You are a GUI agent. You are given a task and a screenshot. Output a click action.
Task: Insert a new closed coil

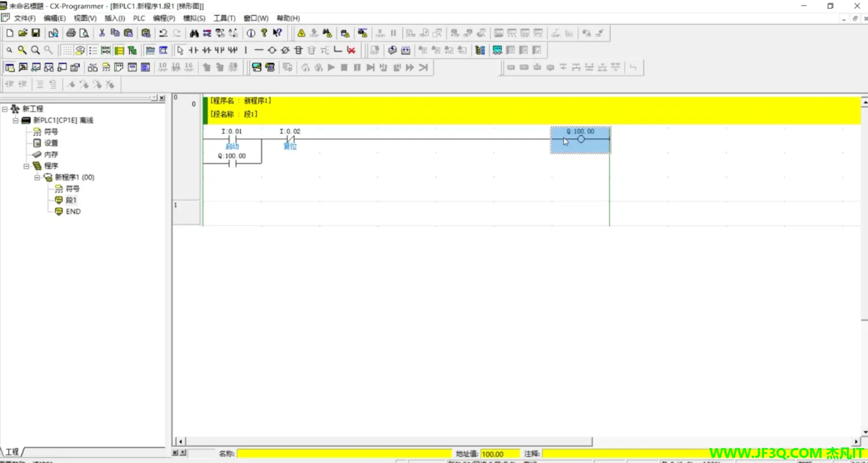tap(285, 50)
